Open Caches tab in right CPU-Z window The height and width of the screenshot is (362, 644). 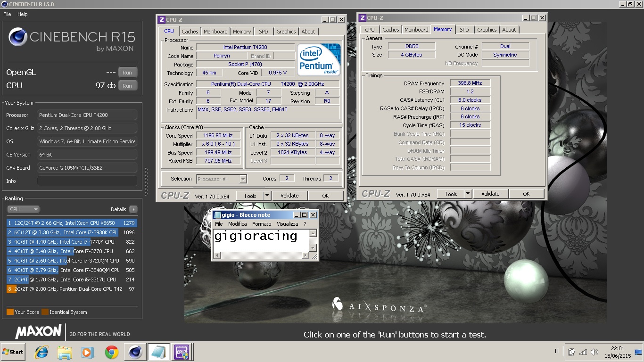tap(391, 30)
